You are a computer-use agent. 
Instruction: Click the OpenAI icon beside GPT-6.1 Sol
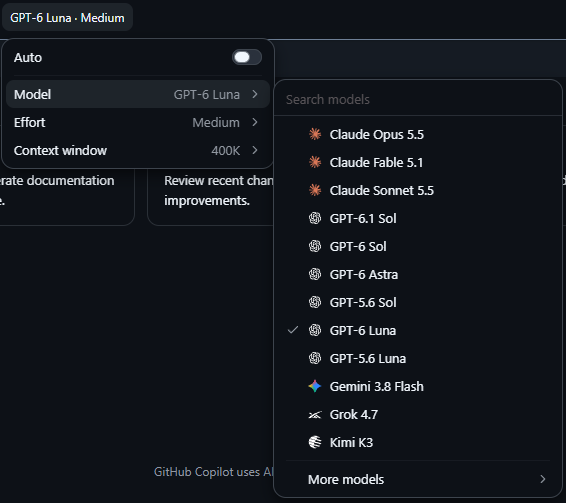[x=315, y=218]
